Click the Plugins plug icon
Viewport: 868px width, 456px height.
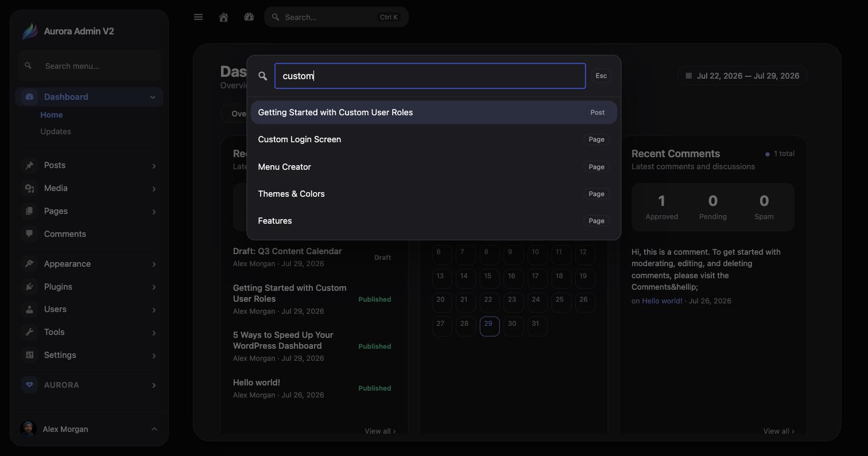click(x=30, y=287)
